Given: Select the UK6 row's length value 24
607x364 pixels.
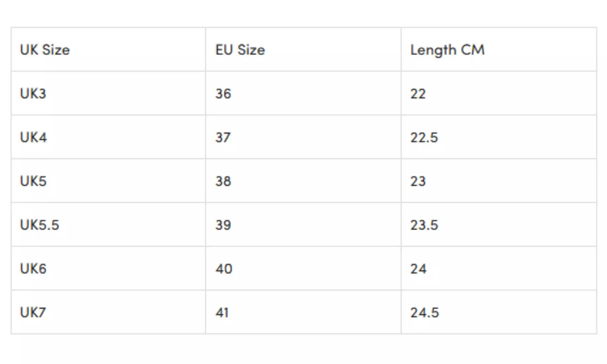Looking at the screenshot, I should coord(418,269).
